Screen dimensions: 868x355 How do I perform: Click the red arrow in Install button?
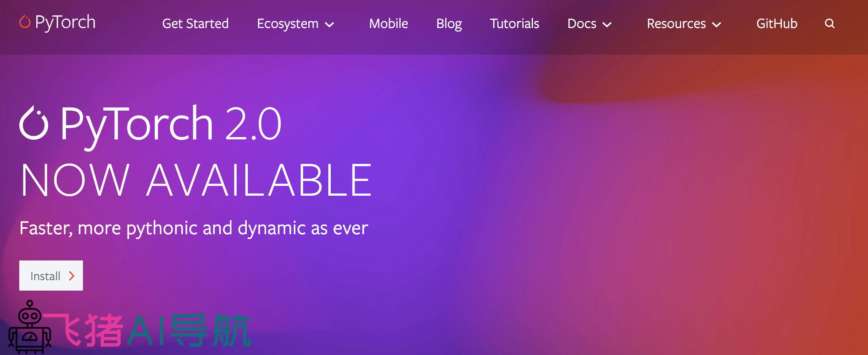(72, 276)
